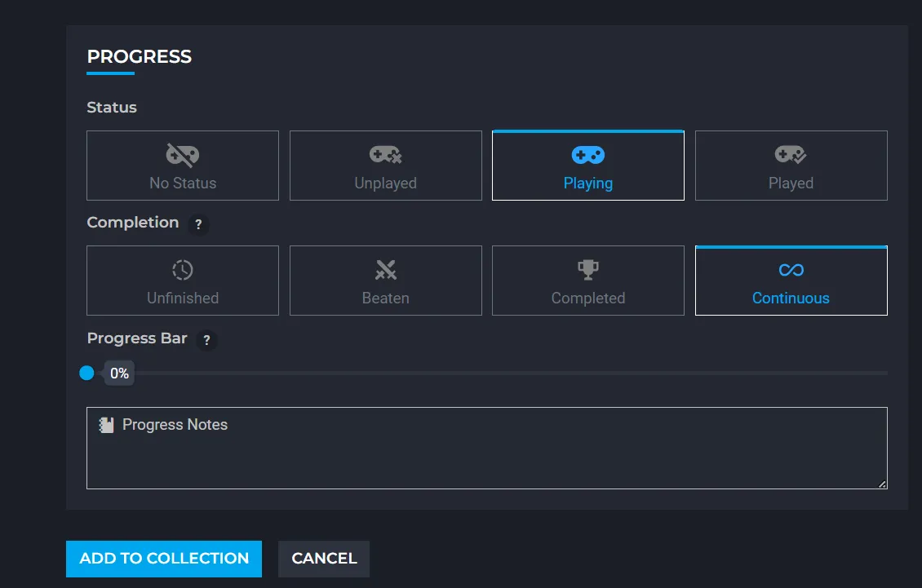922x588 pixels.
Task: Mark completion as Completed
Action: 587,281
